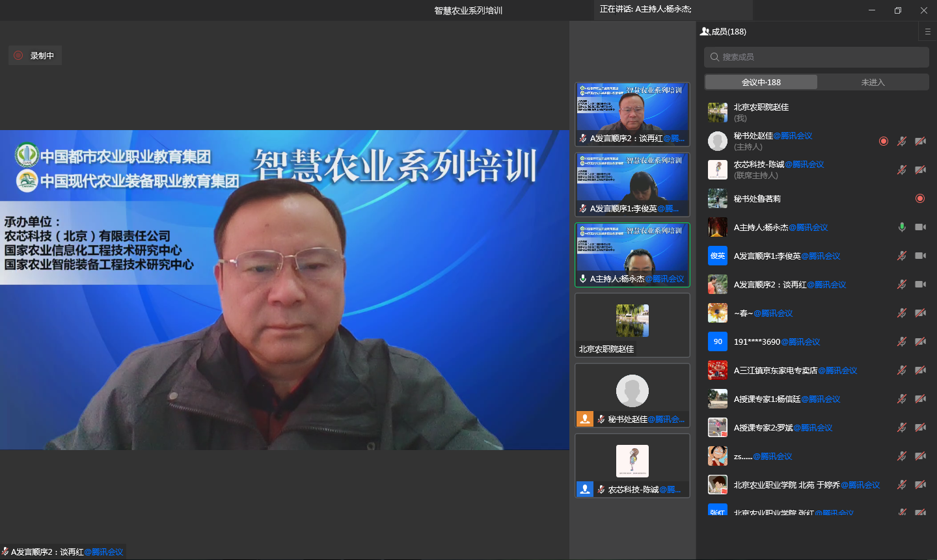The image size is (937, 560).
Task: Select the 会议中·188 tab
Action: pos(761,82)
